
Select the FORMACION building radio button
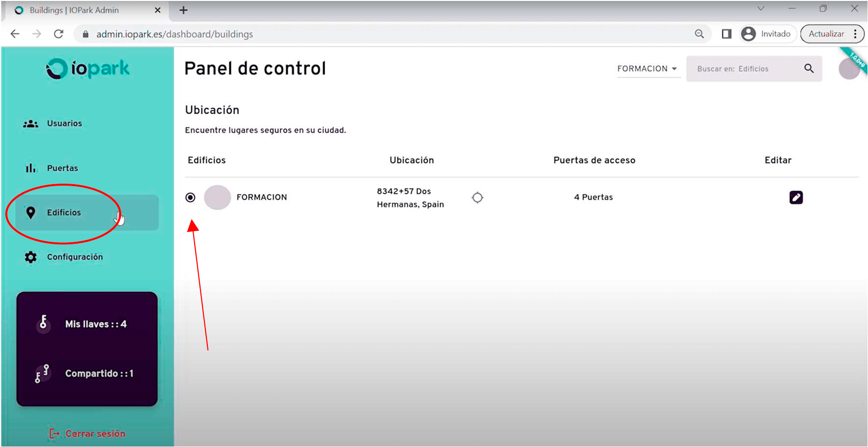pos(190,197)
